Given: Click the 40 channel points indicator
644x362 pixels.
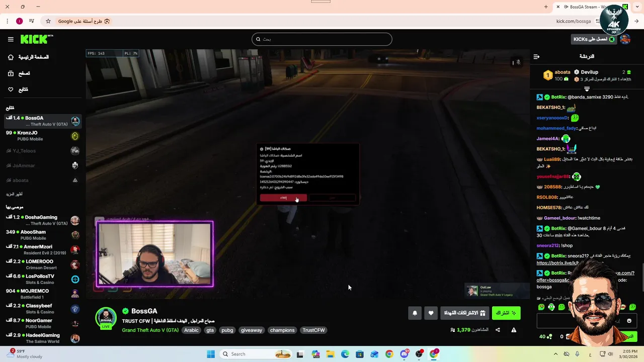Looking at the screenshot, I should coord(545,336).
